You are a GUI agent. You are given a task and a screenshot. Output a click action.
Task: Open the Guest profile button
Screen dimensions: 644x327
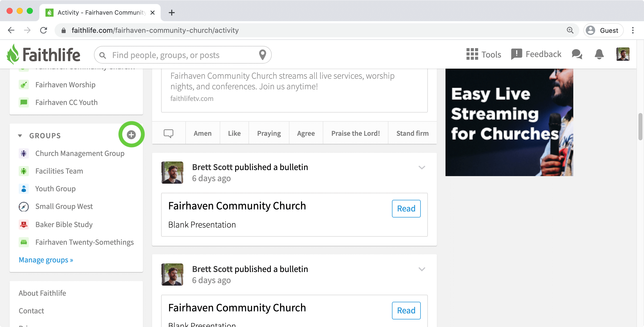[x=603, y=30]
